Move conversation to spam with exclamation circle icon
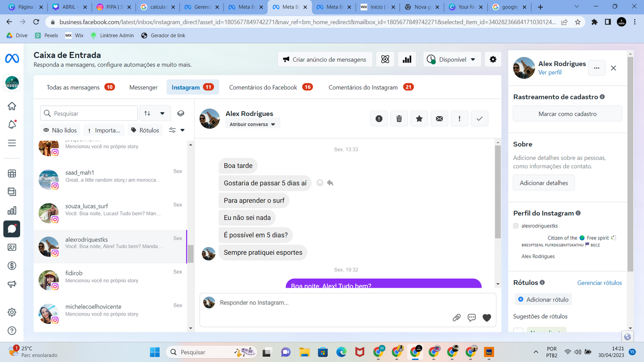 point(379,119)
